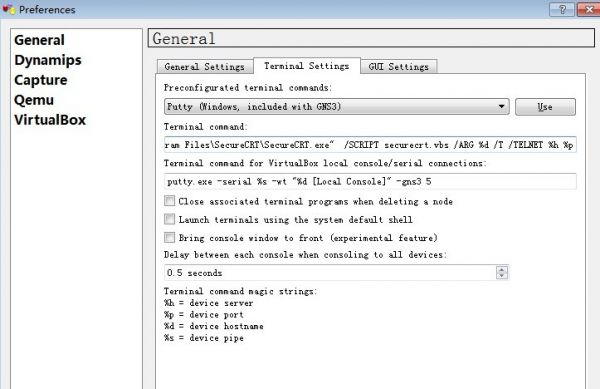This screenshot has height=389, width=600.
Task: Click the Use button
Action: [x=545, y=107]
